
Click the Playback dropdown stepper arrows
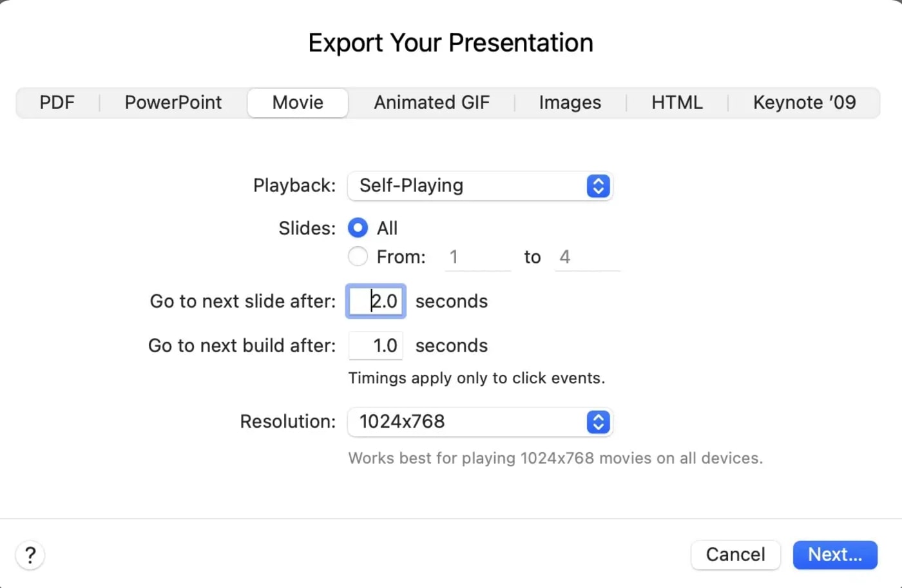(597, 186)
